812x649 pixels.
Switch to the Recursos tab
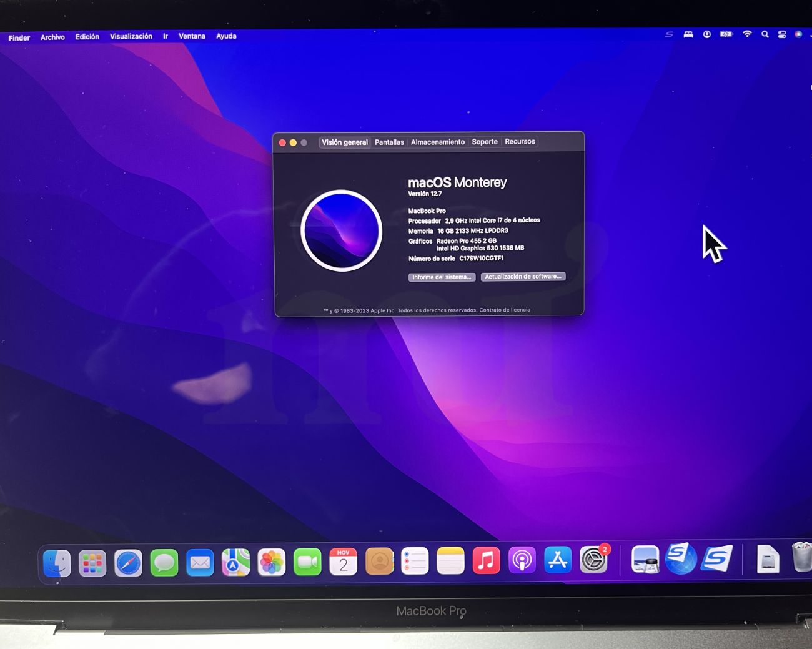point(520,142)
